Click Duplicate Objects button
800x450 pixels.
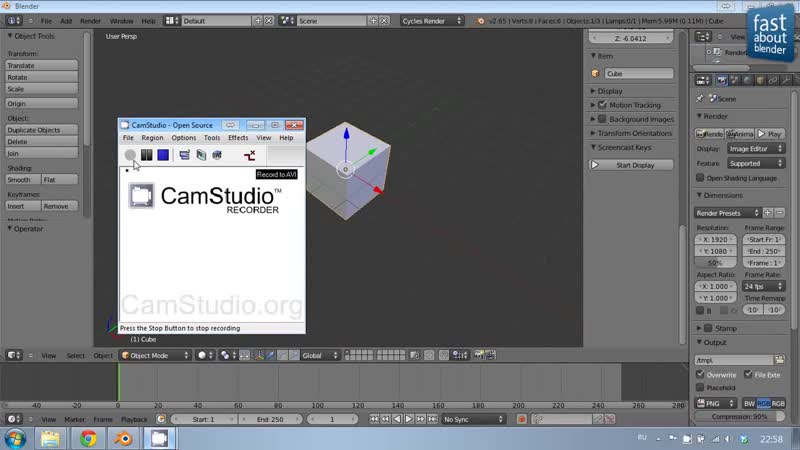coord(41,130)
